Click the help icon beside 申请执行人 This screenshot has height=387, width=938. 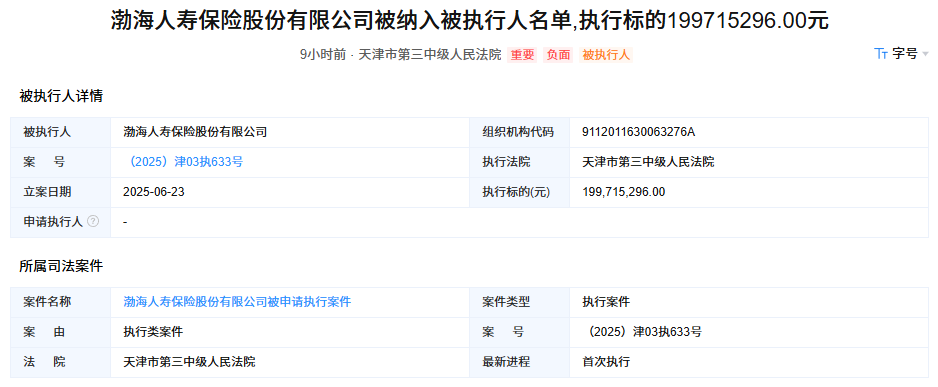coord(93,221)
